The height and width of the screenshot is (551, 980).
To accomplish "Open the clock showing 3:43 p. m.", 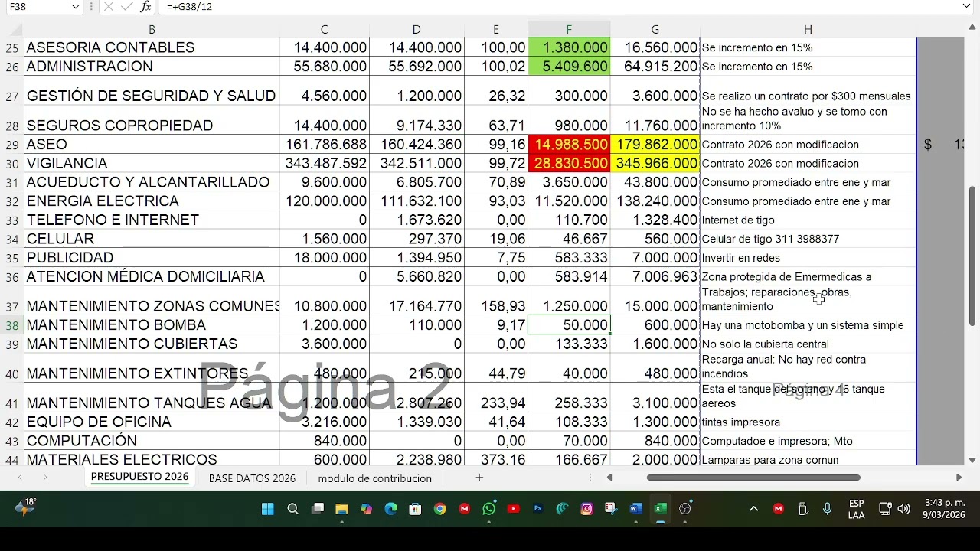I will click(x=944, y=509).
